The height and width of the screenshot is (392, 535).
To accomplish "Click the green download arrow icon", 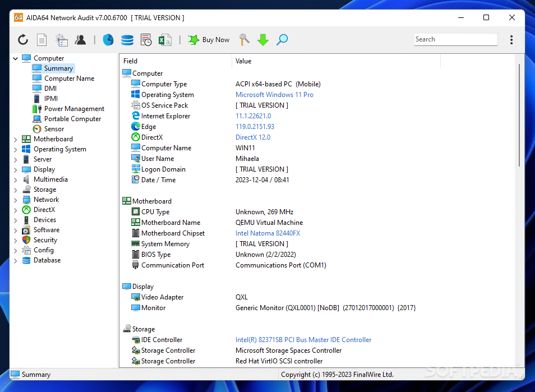I will click(x=263, y=40).
